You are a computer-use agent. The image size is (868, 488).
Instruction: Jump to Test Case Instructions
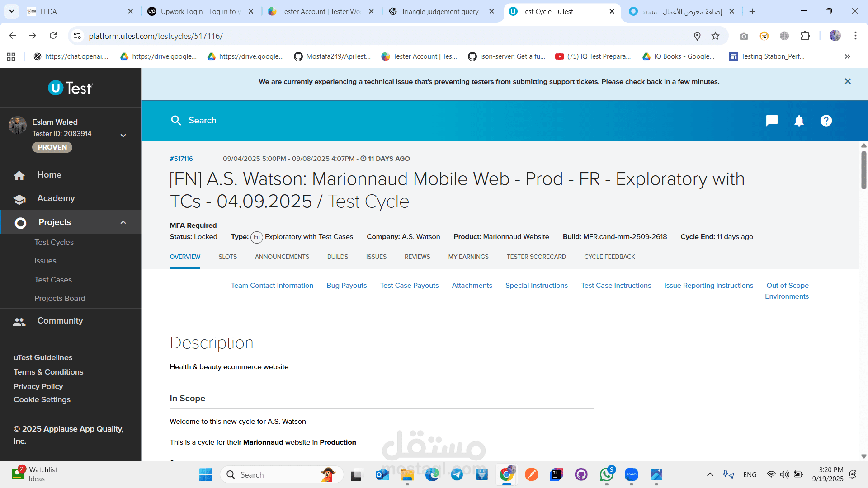(616, 286)
